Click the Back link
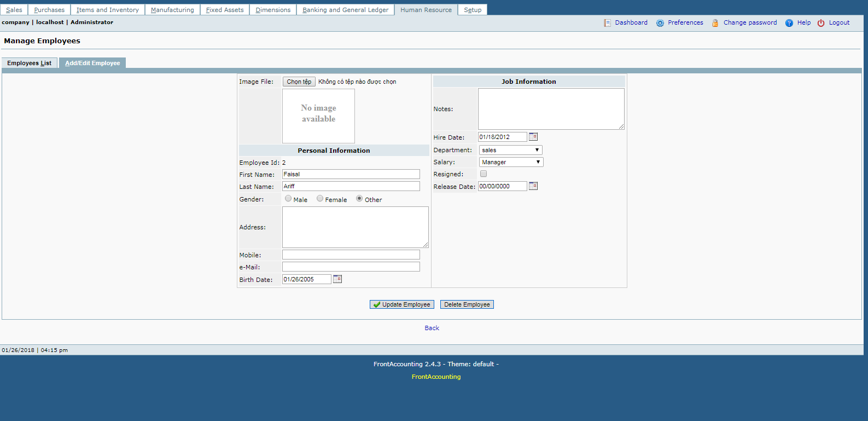Image resolution: width=868 pixels, height=421 pixels. (x=432, y=328)
